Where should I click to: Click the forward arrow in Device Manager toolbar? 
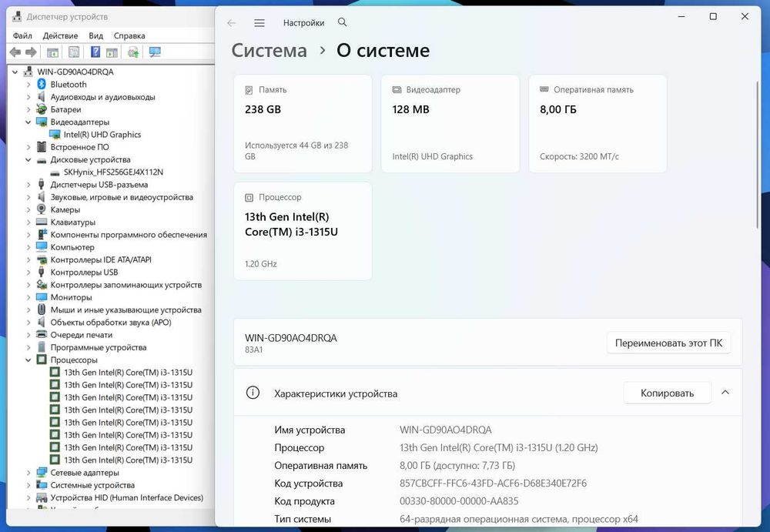pyautogui.click(x=31, y=52)
